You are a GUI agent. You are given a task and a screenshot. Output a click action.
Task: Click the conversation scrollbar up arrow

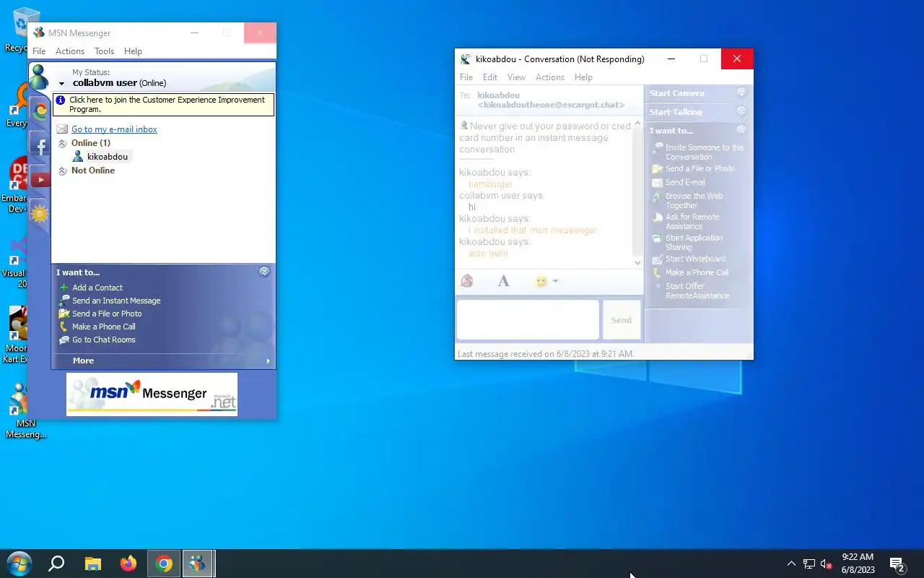pyautogui.click(x=637, y=124)
